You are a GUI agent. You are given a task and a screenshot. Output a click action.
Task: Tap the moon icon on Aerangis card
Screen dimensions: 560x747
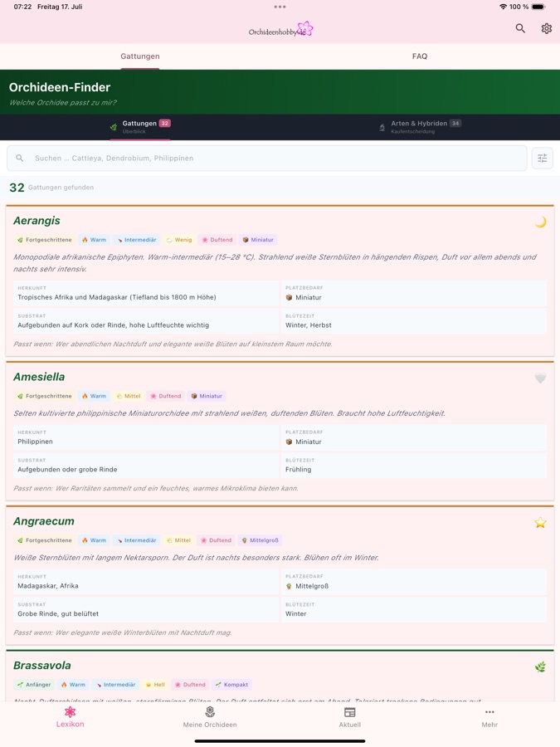pos(540,222)
